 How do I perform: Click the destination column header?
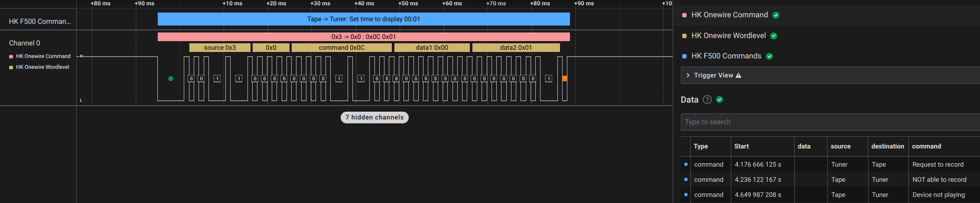[x=887, y=146]
